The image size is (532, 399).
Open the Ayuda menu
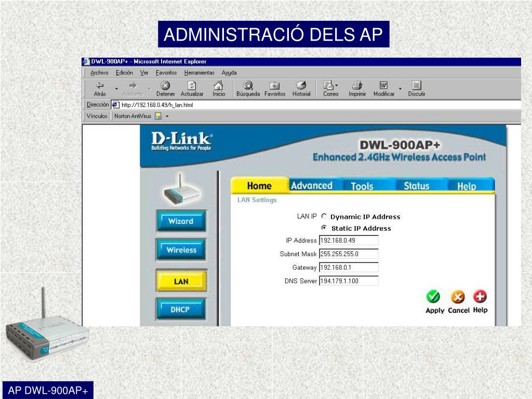229,73
